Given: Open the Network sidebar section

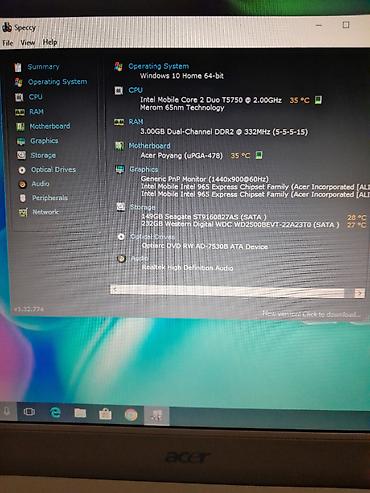Looking at the screenshot, I should click(45, 212).
